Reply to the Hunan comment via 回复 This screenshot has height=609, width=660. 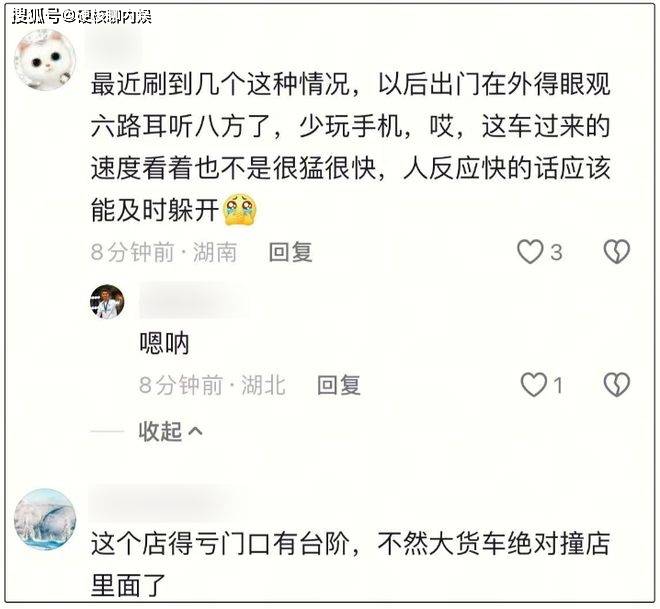coord(290,252)
